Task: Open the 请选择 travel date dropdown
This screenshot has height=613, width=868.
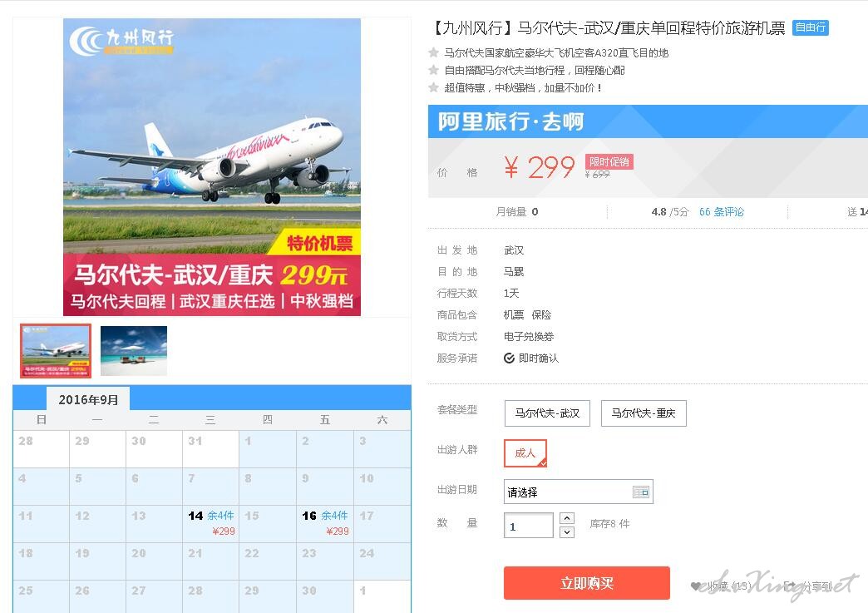Action: [579, 492]
